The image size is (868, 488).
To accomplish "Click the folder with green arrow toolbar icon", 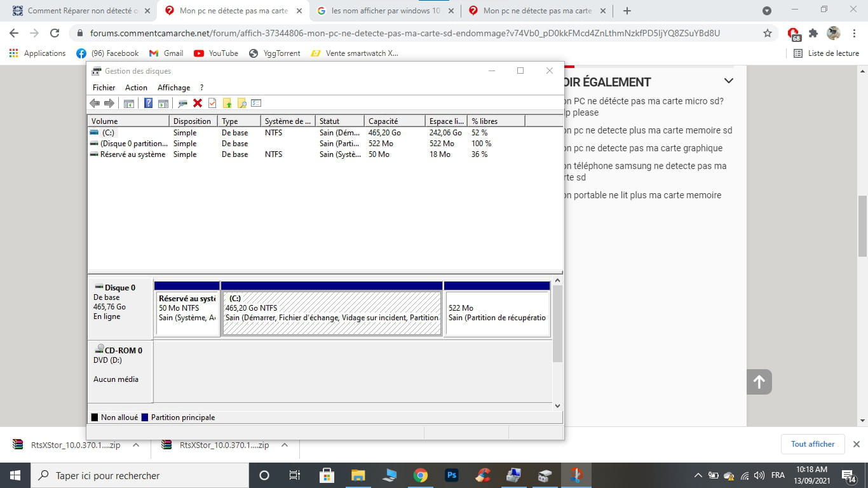I will [227, 103].
